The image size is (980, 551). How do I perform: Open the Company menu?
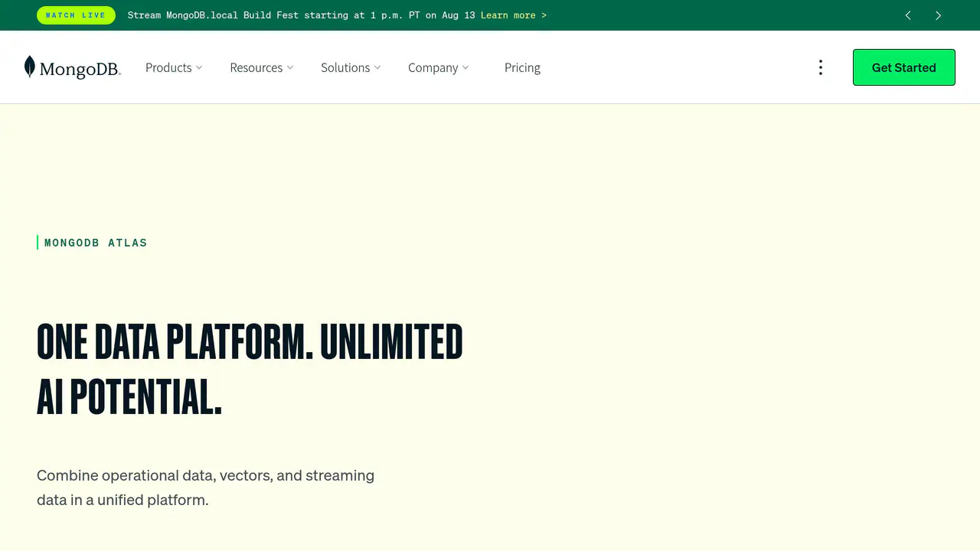tap(433, 67)
